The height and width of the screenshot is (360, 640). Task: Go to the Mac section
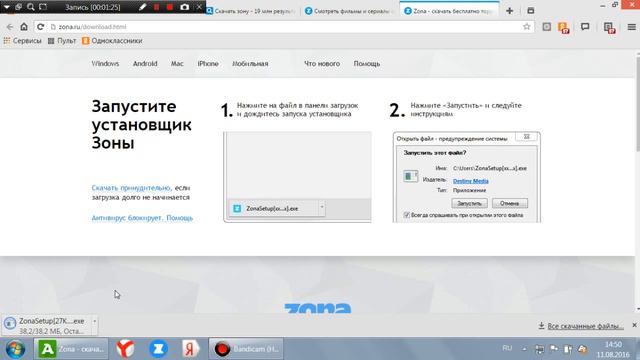pyautogui.click(x=177, y=64)
